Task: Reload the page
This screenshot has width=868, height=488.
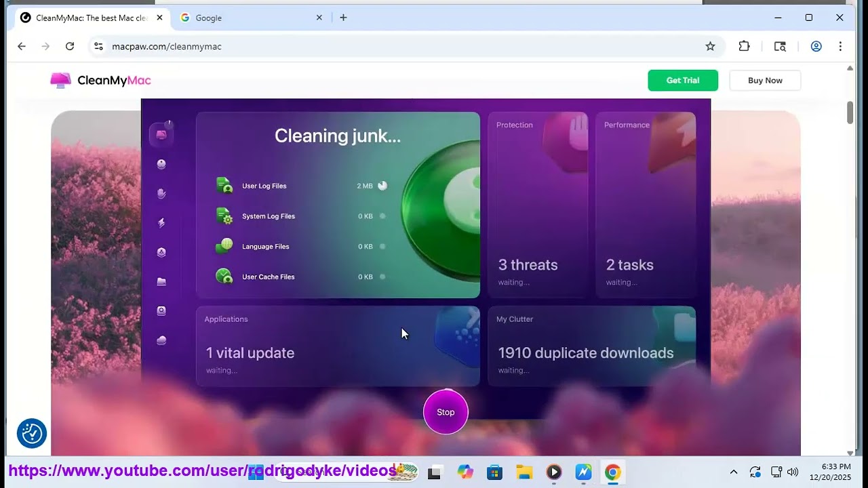Action: pos(70,46)
